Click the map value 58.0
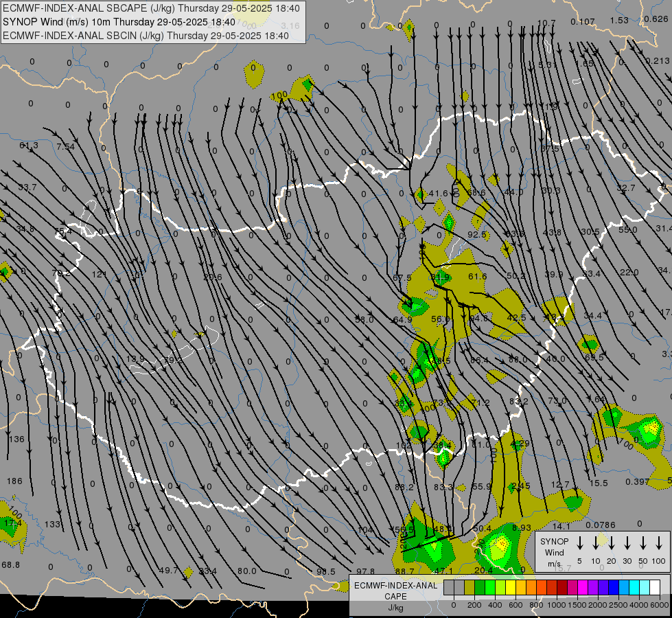672x618 pixels. point(364,319)
